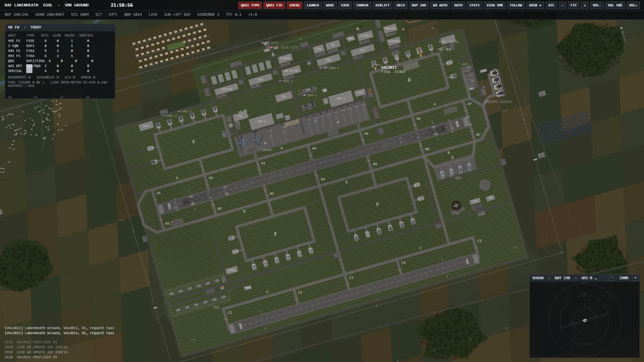Zoom in with the toolbar plus button
644x362 pixels.
(585, 5)
